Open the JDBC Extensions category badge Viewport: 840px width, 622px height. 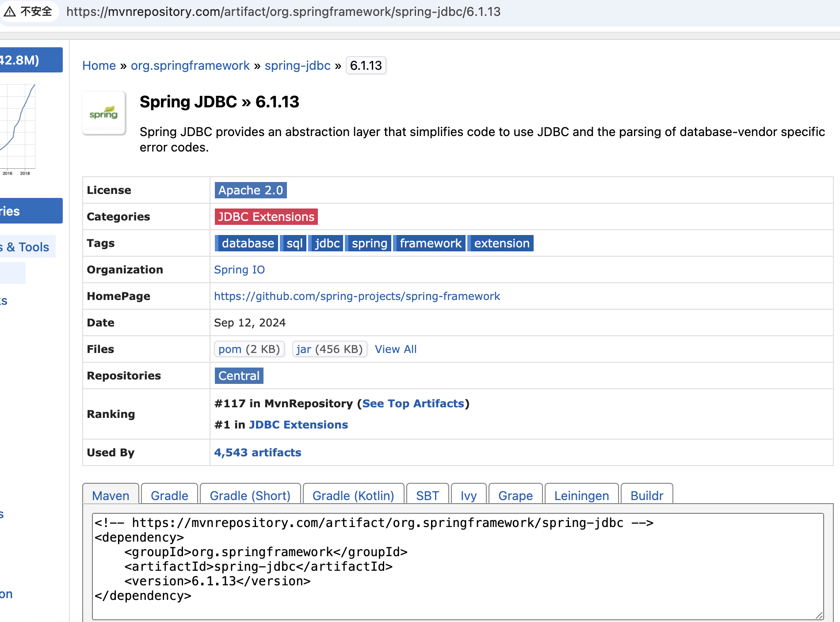coord(266,217)
